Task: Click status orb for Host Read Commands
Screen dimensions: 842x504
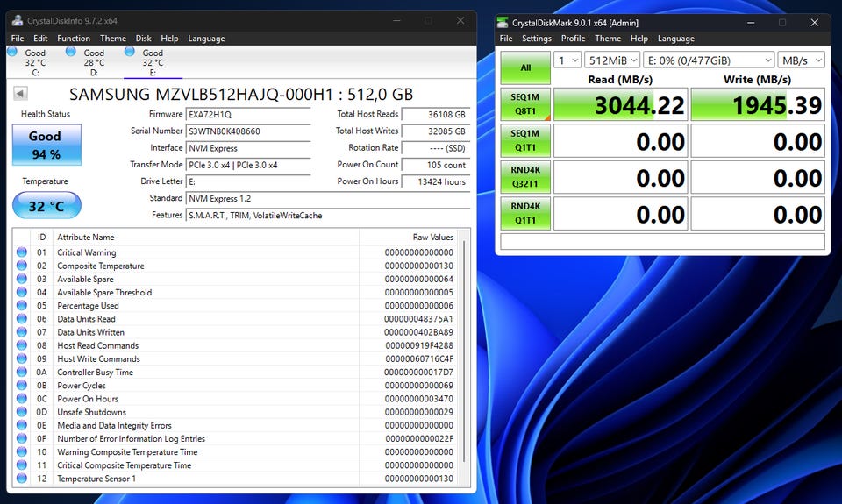Action: (x=21, y=345)
